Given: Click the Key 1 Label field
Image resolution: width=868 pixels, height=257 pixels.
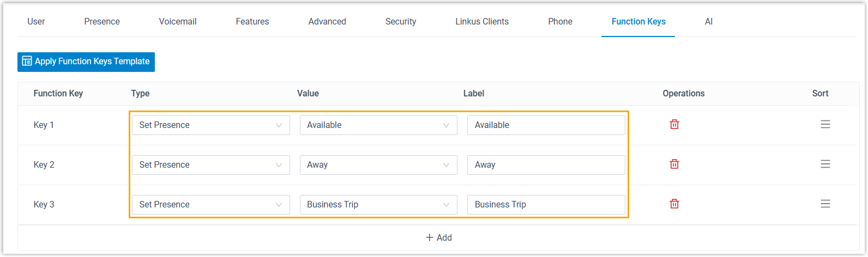Looking at the screenshot, I should (x=546, y=125).
